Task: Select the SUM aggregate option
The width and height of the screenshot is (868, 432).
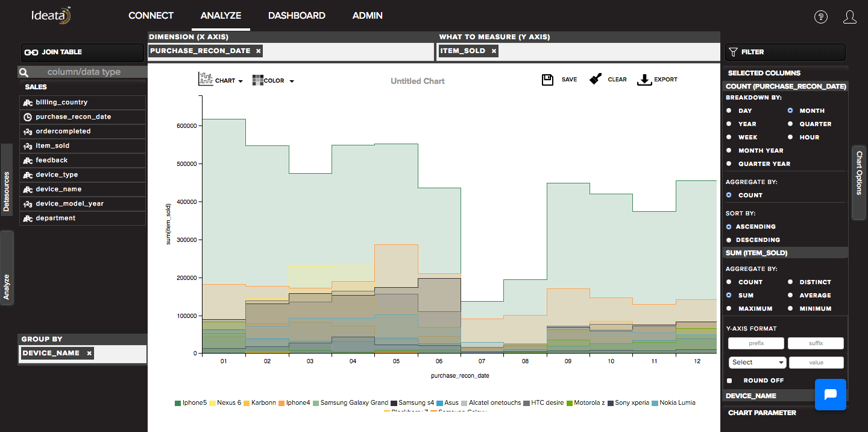Action: tap(729, 296)
